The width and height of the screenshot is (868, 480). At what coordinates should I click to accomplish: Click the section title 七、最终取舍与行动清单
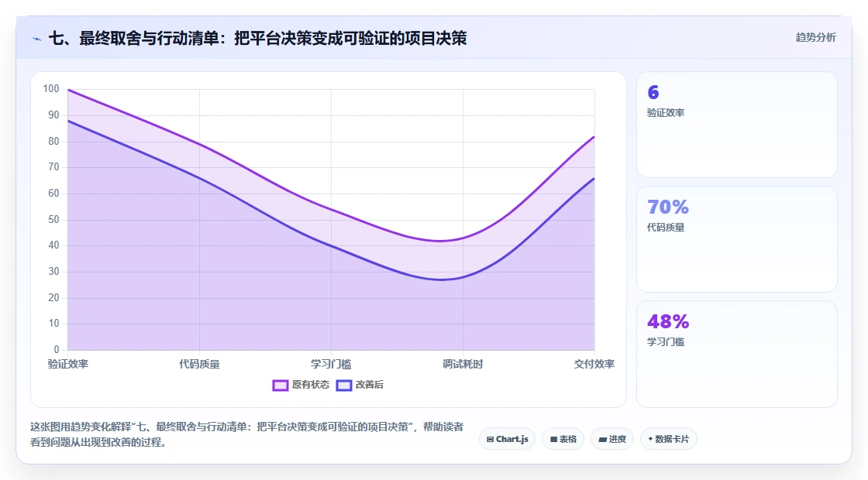tap(258, 38)
